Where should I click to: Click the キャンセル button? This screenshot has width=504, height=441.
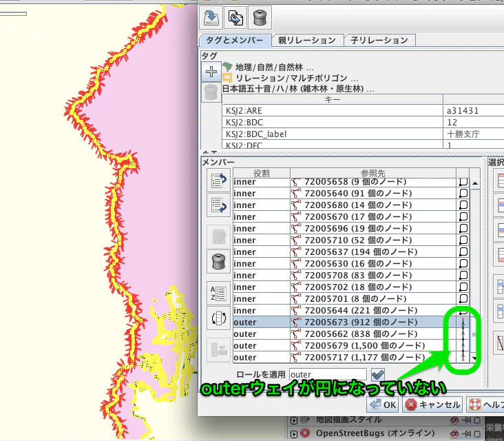[x=433, y=404]
